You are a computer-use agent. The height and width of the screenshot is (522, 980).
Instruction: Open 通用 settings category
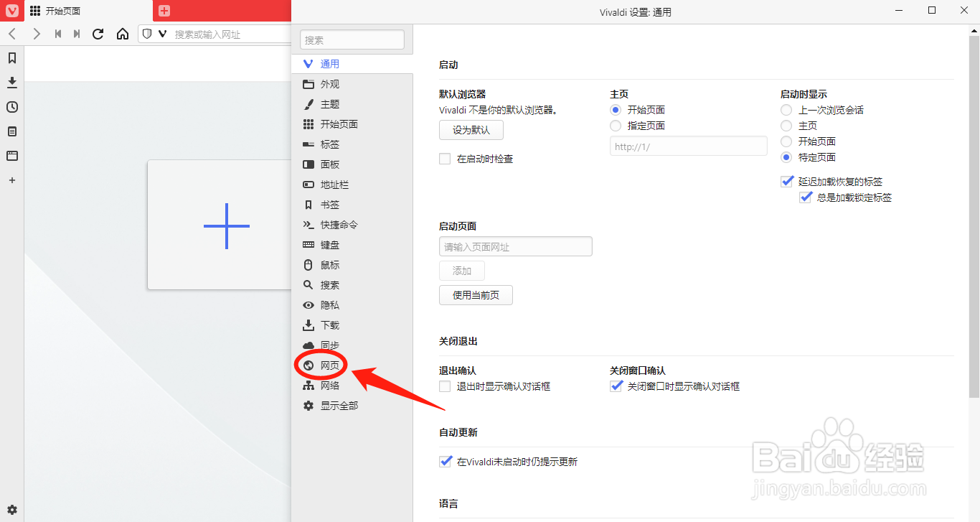pos(352,64)
